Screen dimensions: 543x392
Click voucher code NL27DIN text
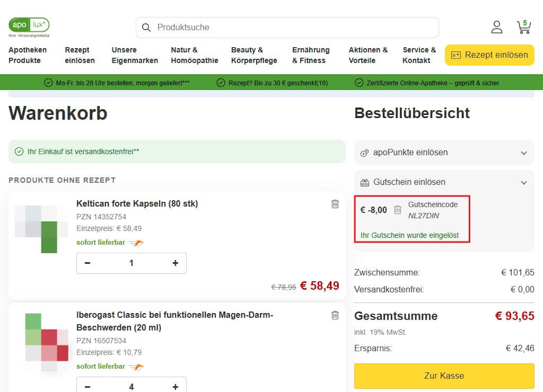(423, 216)
